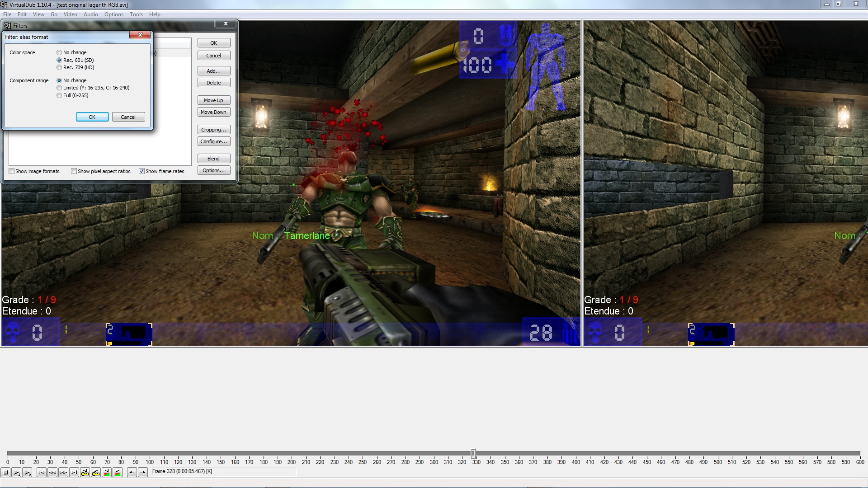
Task: Go to previous key frame icon
Action: coord(85,473)
